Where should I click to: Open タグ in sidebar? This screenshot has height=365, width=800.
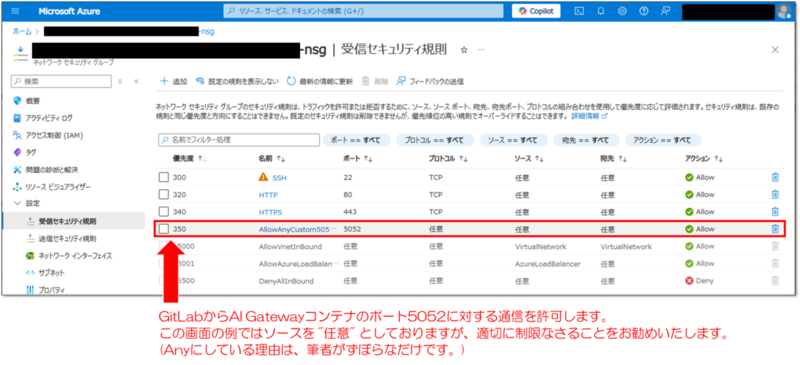[31, 152]
